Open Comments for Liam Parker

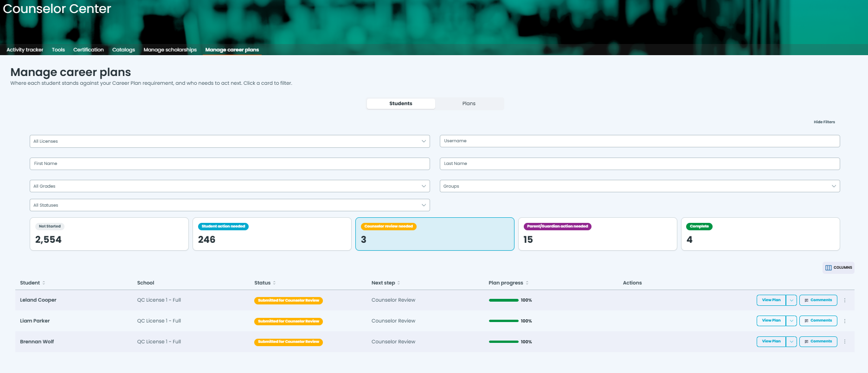818,321
